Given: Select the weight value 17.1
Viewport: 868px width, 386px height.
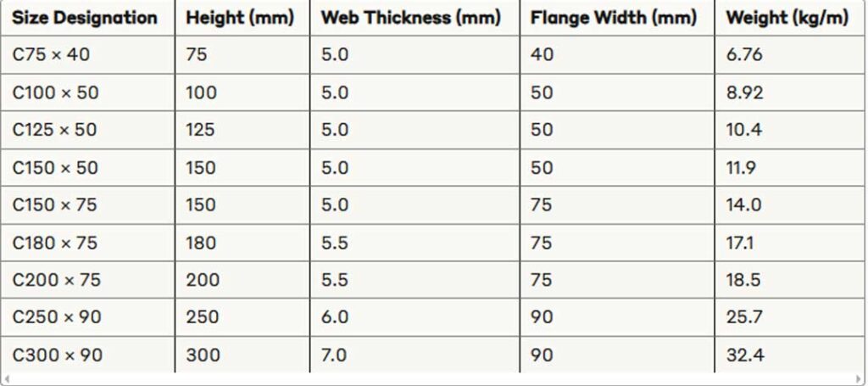Looking at the screenshot, I should 739,243.
